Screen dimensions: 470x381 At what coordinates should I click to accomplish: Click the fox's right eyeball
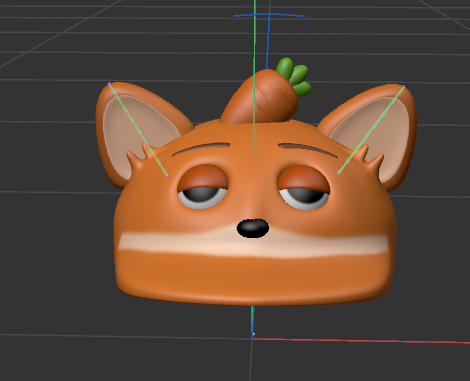[304, 198]
